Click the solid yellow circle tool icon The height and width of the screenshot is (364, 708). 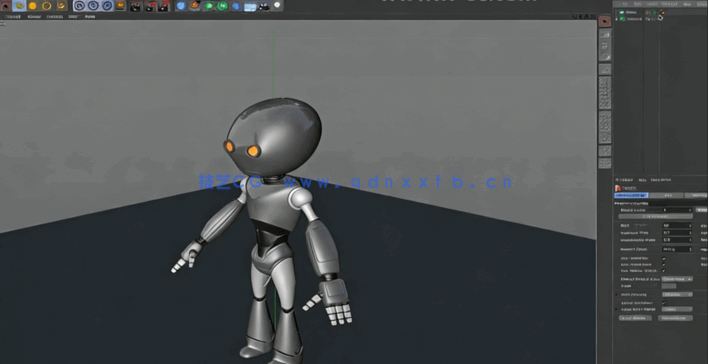pos(33,5)
